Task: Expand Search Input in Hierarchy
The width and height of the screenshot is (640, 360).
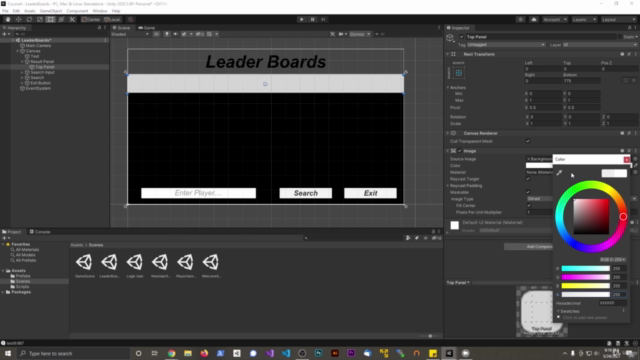Action: point(22,72)
